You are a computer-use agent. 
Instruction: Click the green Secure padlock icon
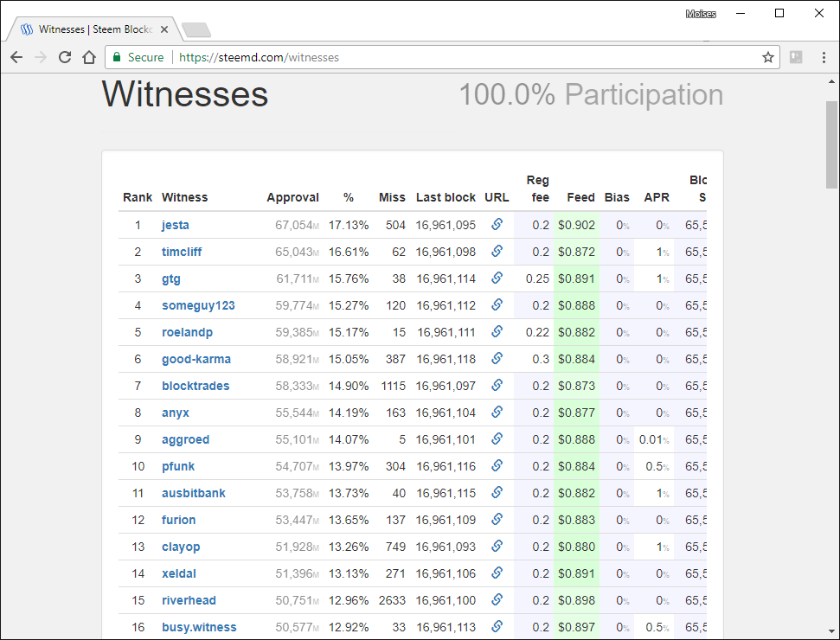pyautogui.click(x=116, y=57)
